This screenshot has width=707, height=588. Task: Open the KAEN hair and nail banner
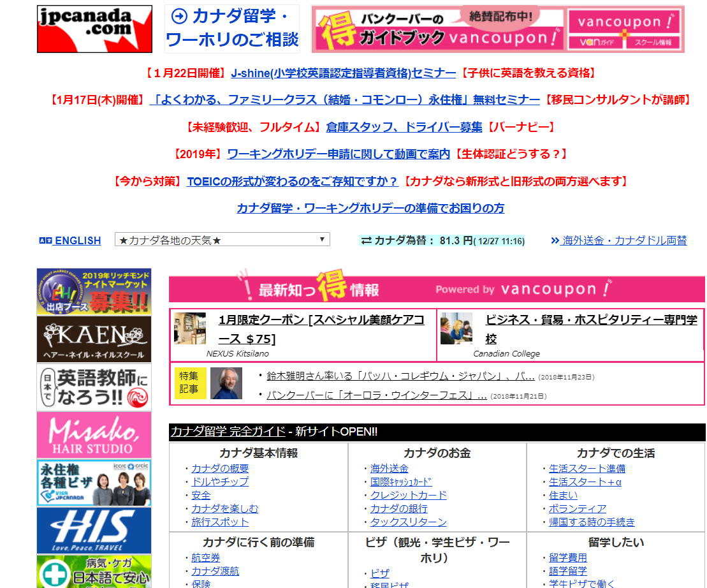pos(94,339)
